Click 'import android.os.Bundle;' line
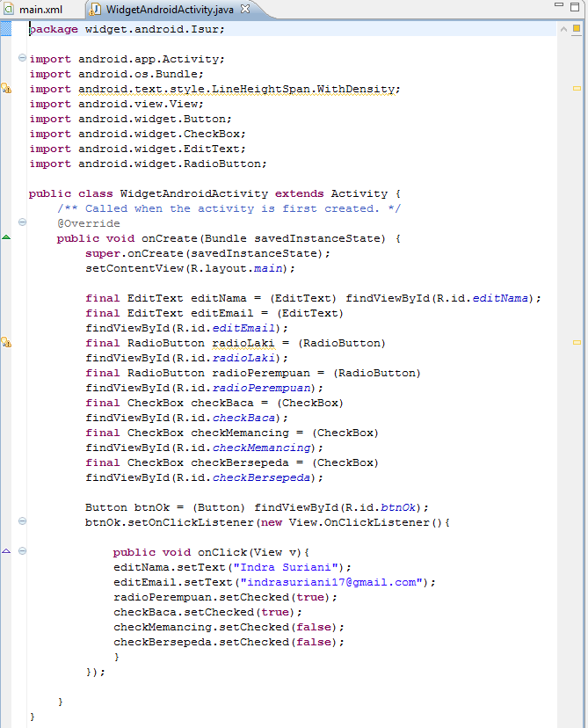 point(117,74)
